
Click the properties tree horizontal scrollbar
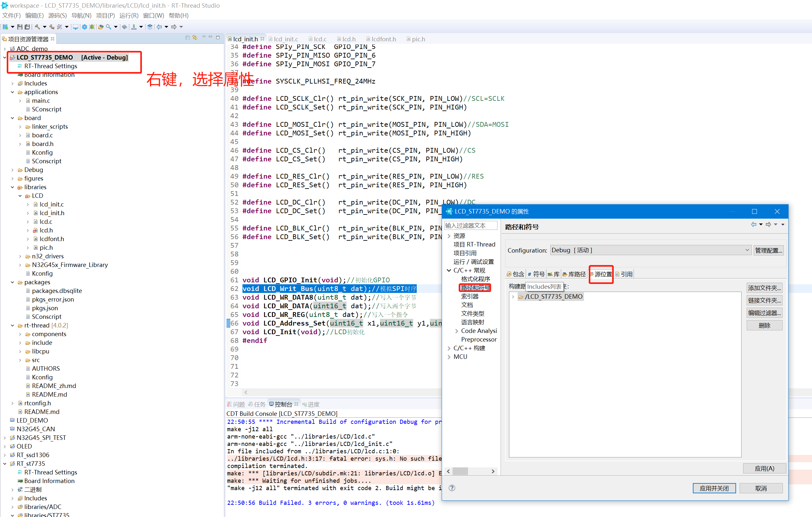click(471, 472)
